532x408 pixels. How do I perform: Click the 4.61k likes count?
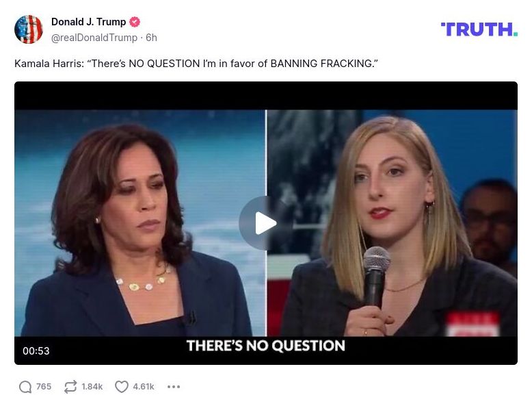[x=144, y=387]
